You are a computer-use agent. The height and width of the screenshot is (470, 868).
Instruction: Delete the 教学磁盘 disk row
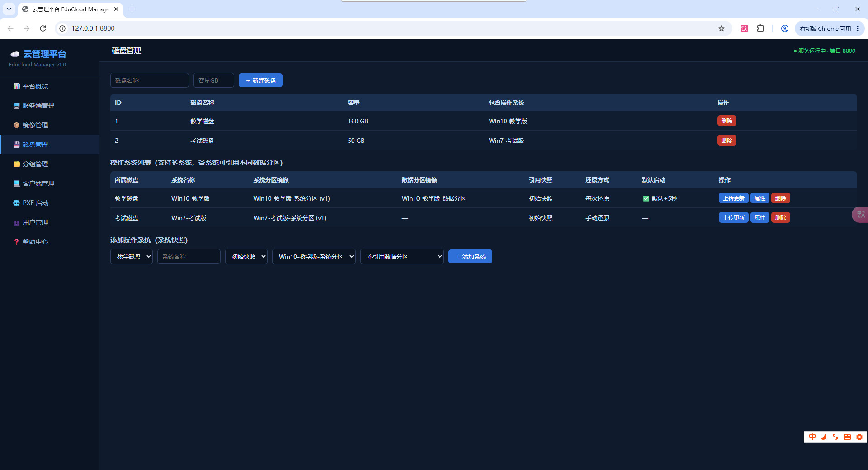point(727,121)
